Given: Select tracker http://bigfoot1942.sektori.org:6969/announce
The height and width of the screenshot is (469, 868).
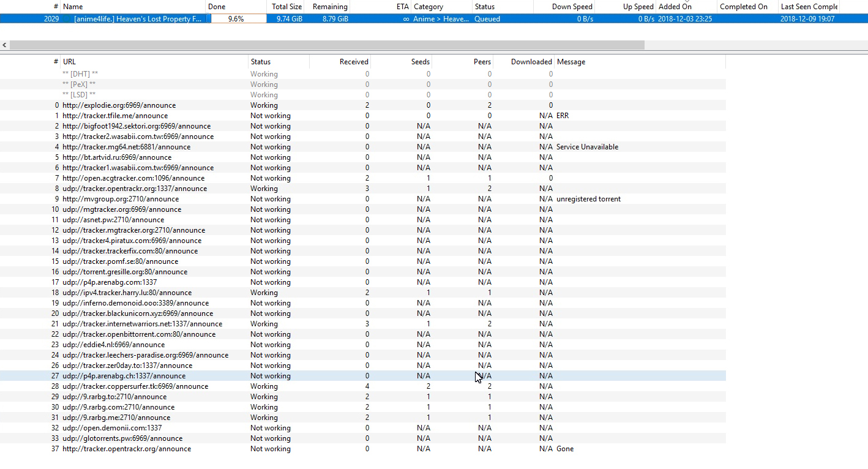Looking at the screenshot, I should pos(363,126).
